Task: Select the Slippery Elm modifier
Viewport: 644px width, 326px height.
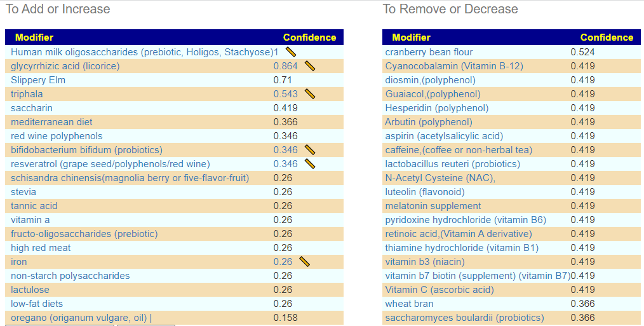Action: click(x=38, y=80)
